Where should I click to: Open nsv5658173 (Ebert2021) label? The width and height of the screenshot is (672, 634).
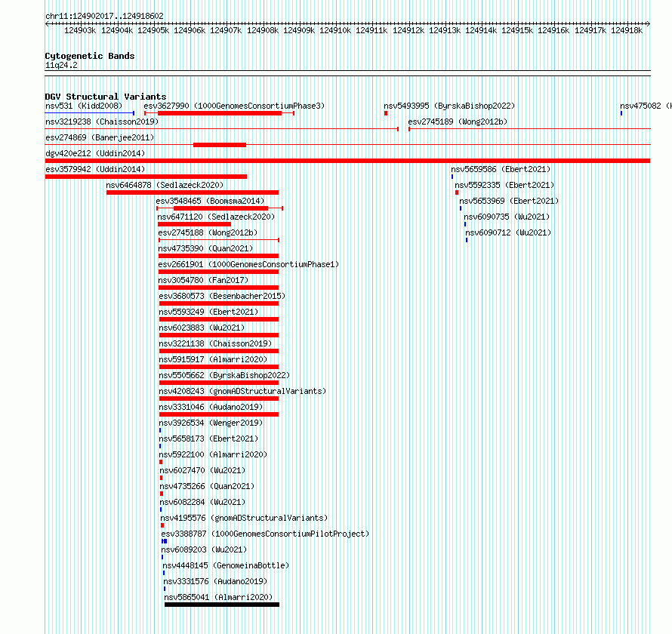(208, 439)
